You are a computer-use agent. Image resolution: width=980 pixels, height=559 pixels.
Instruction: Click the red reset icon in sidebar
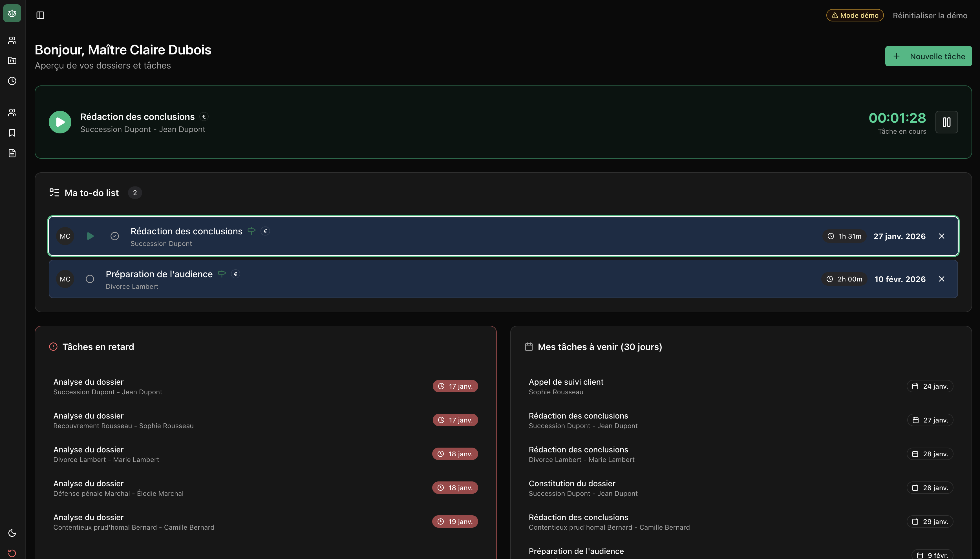12,553
